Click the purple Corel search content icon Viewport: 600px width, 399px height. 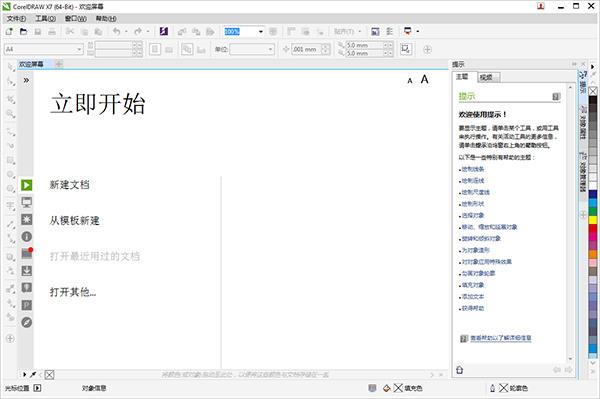click(164, 31)
